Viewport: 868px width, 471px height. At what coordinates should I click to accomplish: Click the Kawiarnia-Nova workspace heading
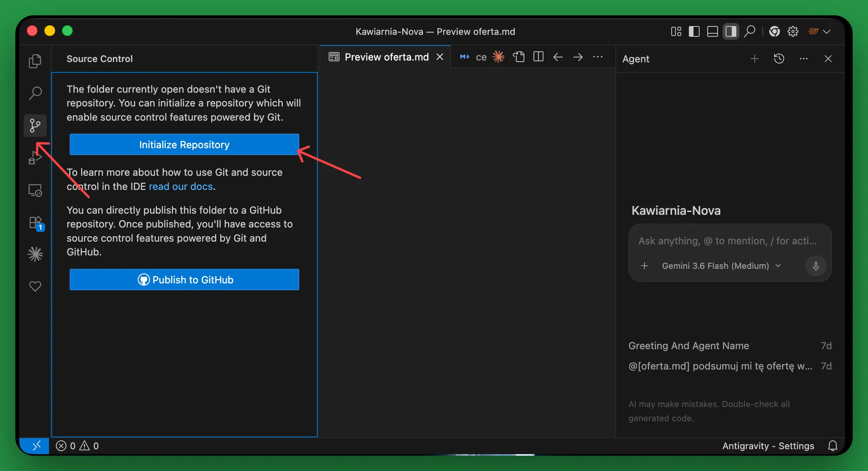click(x=676, y=210)
